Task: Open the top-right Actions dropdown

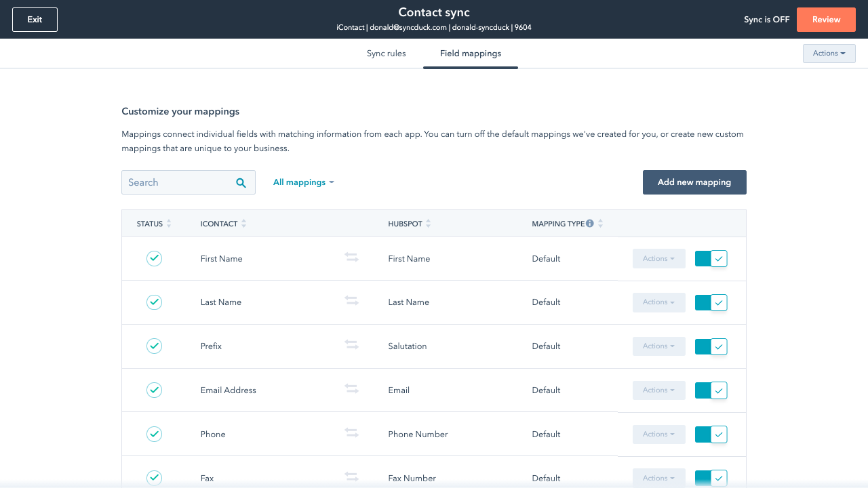Action: coord(829,54)
